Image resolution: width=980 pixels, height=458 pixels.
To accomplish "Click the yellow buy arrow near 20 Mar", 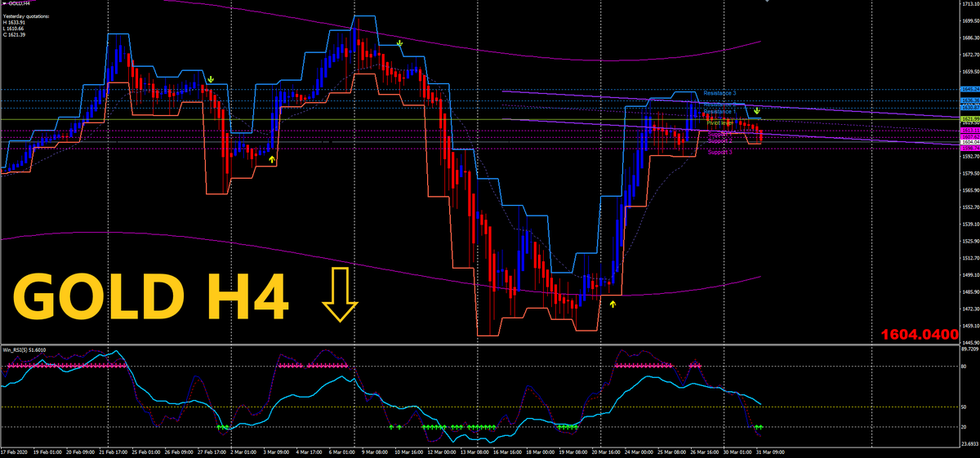I will 613,303.
